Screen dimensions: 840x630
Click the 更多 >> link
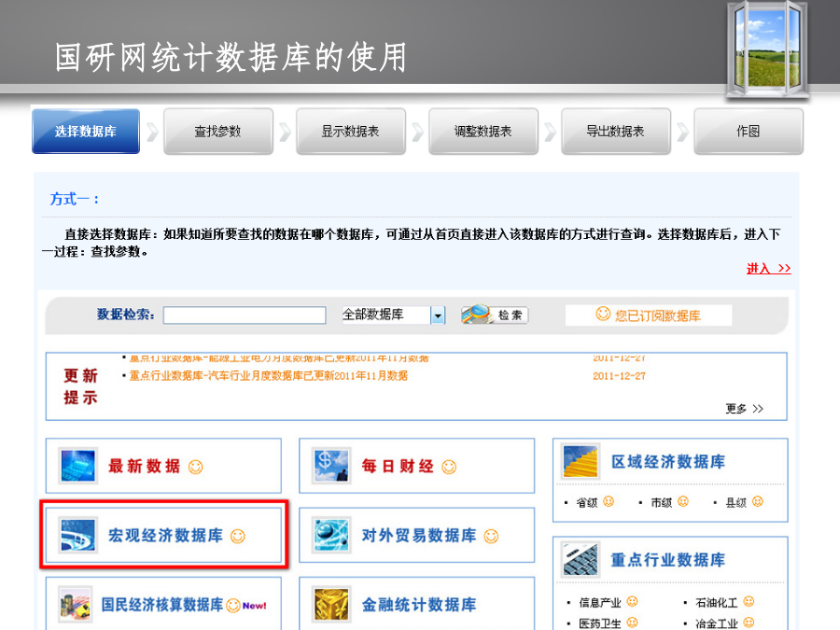[744, 409]
